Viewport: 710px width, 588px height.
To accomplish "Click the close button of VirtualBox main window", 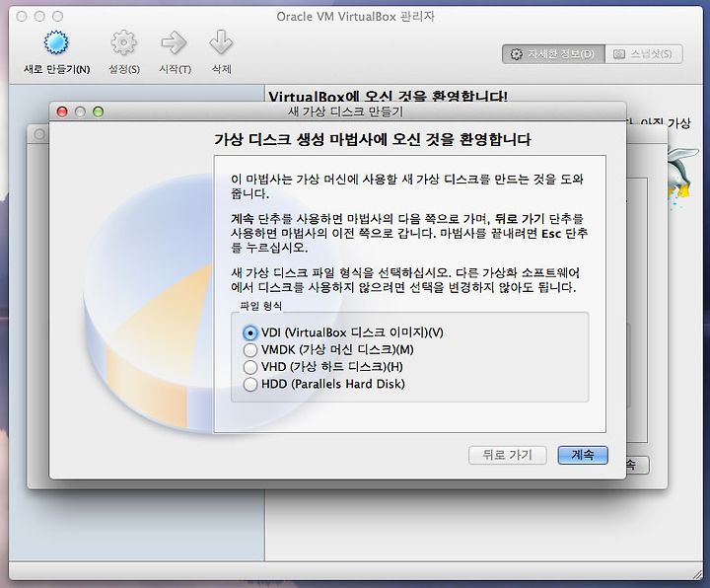I will [22, 17].
